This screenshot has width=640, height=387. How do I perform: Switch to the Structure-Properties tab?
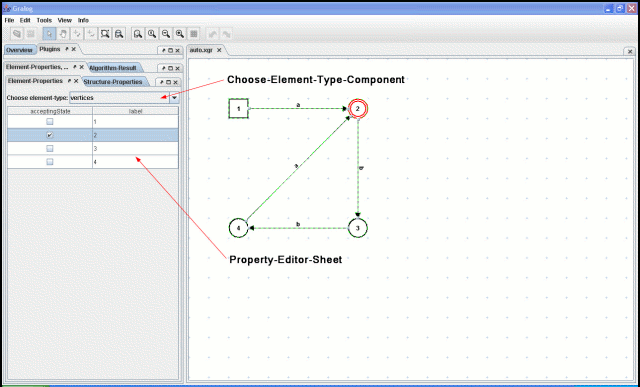pos(113,82)
